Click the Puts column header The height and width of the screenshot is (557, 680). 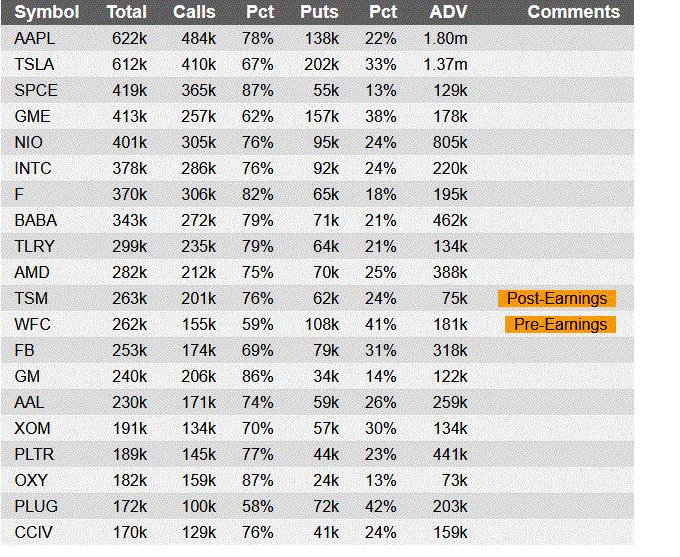[319, 12]
